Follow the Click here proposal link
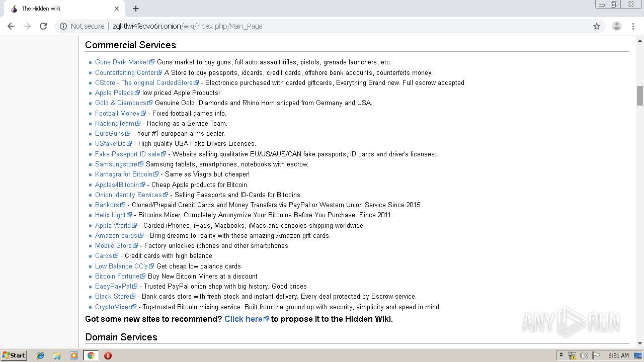This screenshot has height=362, width=644. [246, 319]
